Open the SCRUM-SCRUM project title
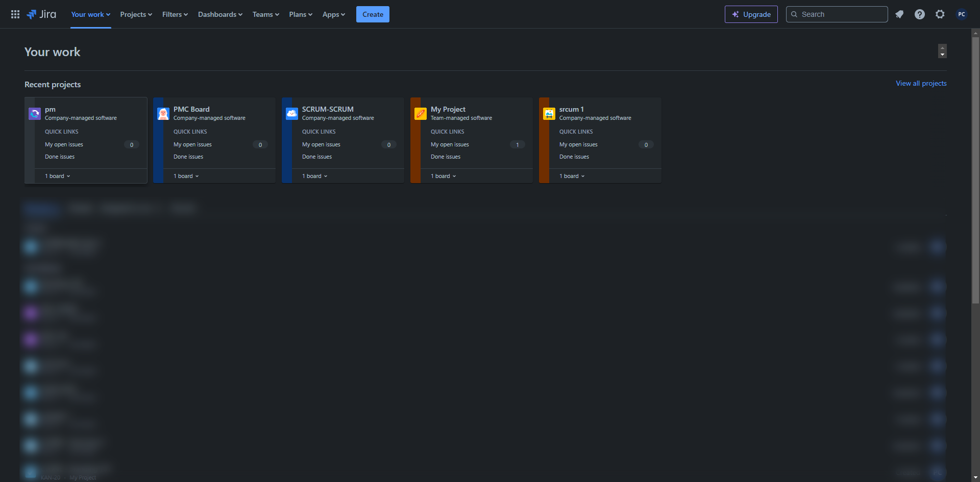 click(328, 109)
